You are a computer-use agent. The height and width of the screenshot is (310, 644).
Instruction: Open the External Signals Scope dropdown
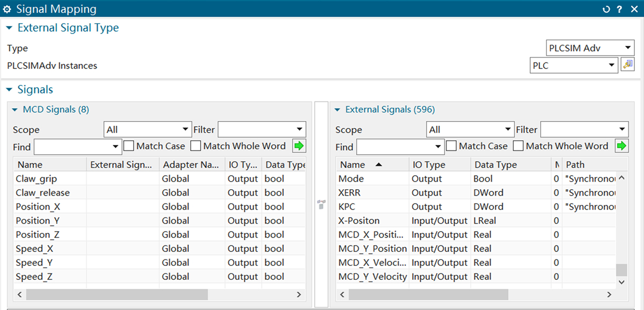pos(470,129)
